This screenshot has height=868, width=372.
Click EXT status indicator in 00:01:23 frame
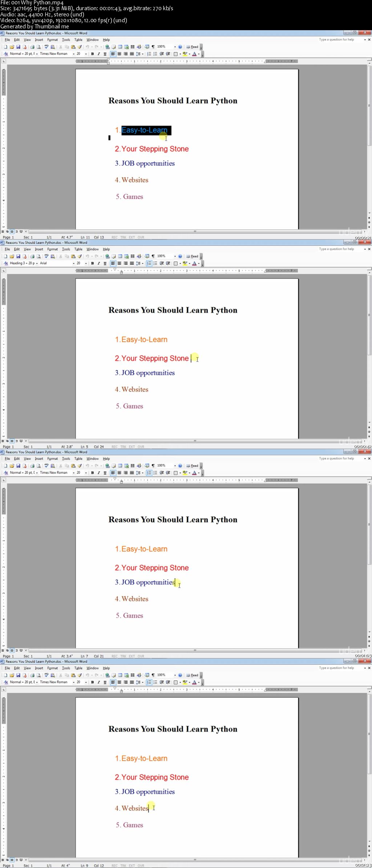[132, 866]
